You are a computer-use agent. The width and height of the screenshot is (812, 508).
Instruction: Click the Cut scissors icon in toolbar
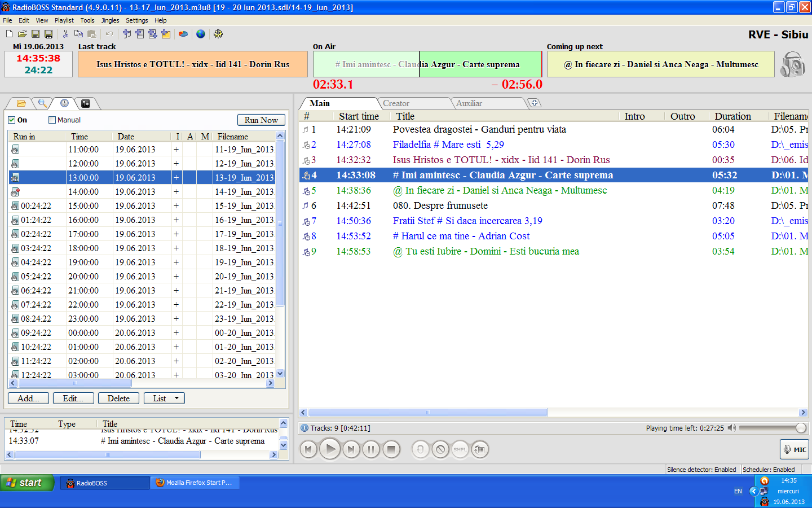tap(65, 34)
